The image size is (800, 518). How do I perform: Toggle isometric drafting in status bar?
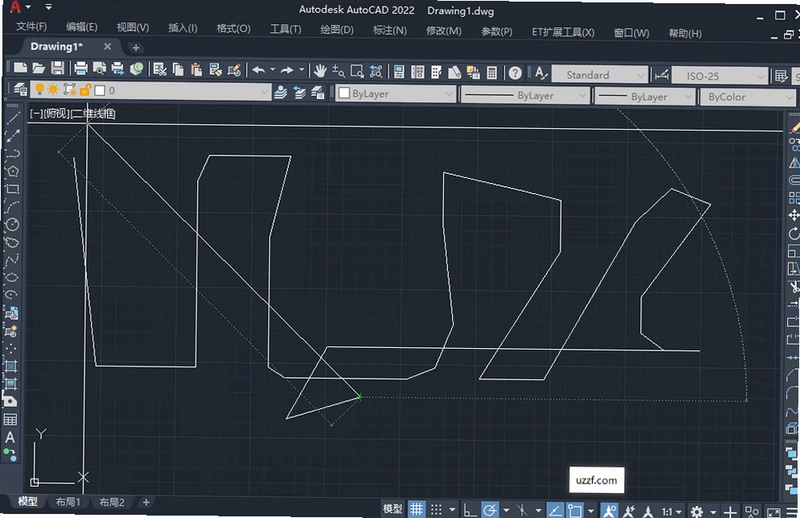point(521,510)
